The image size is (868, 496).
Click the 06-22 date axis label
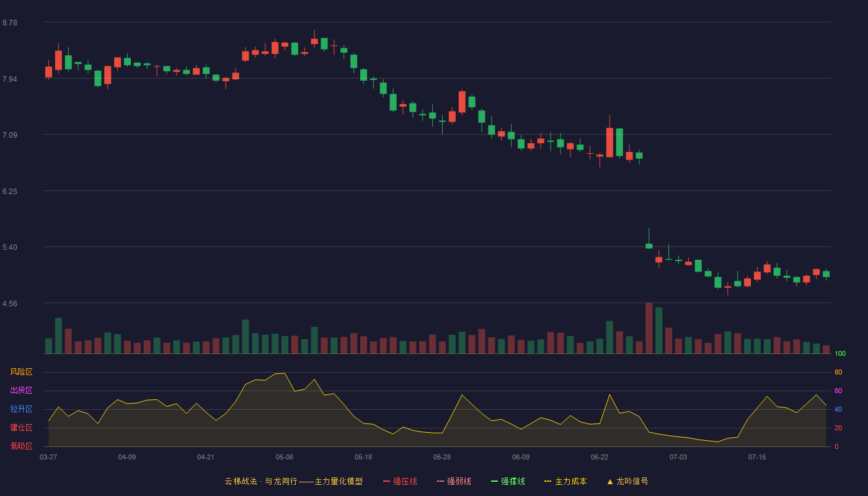click(x=600, y=457)
